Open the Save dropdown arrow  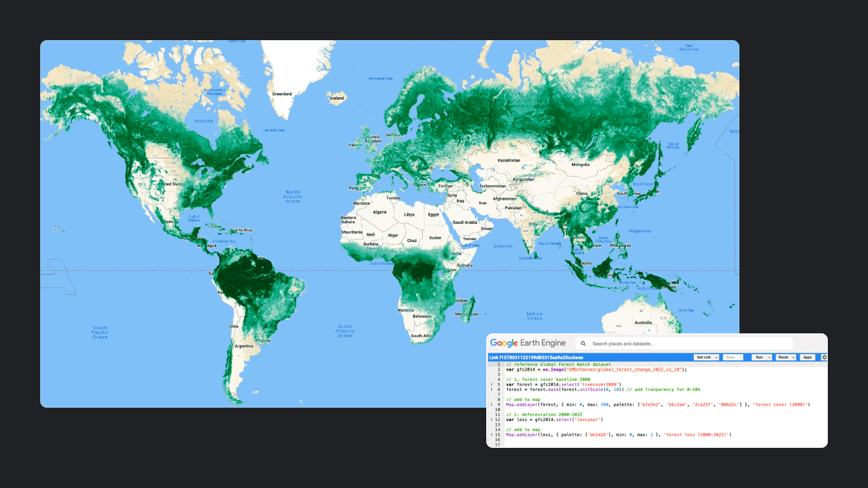pos(741,357)
